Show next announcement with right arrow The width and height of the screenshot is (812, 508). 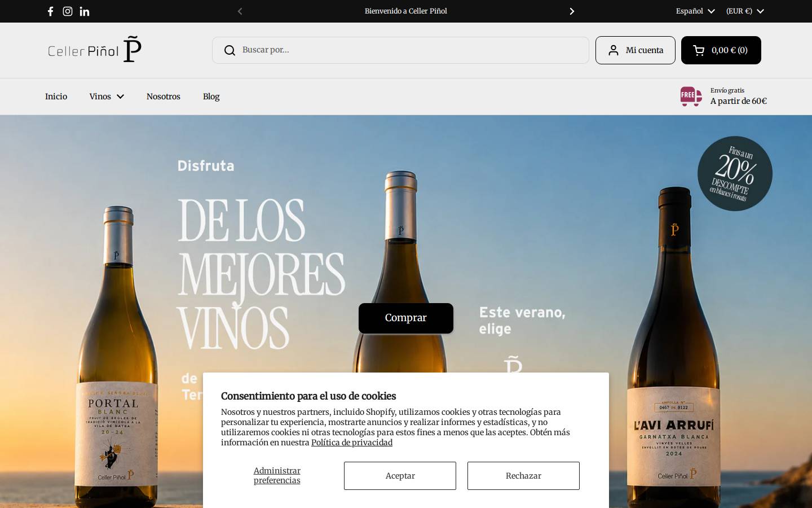click(572, 11)
